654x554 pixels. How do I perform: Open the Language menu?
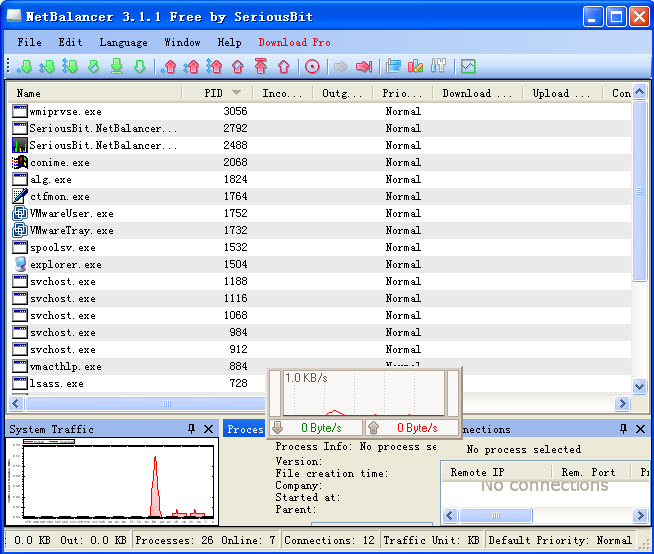[x=123, y=43]
